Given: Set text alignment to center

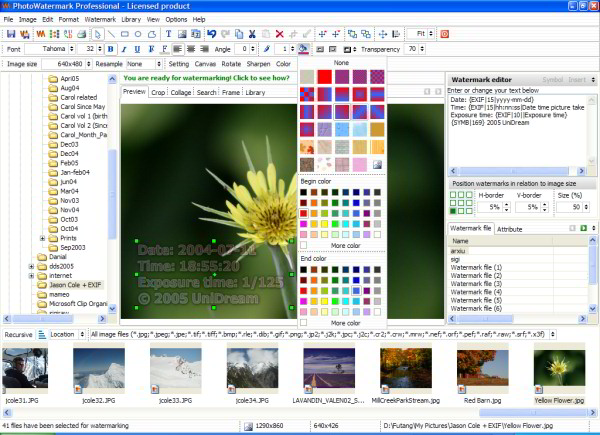Looking at the screenshot, I should coord(191,49).
